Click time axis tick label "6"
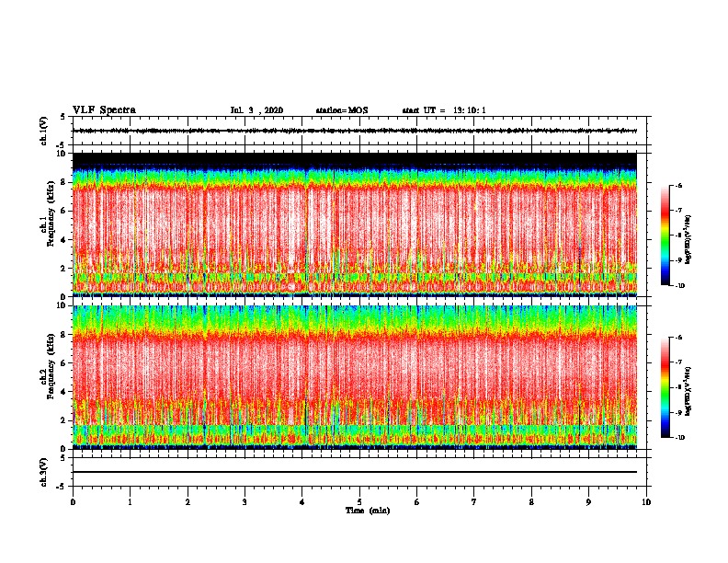Screen dimensions: 728x563 click(x=417, y=502)
